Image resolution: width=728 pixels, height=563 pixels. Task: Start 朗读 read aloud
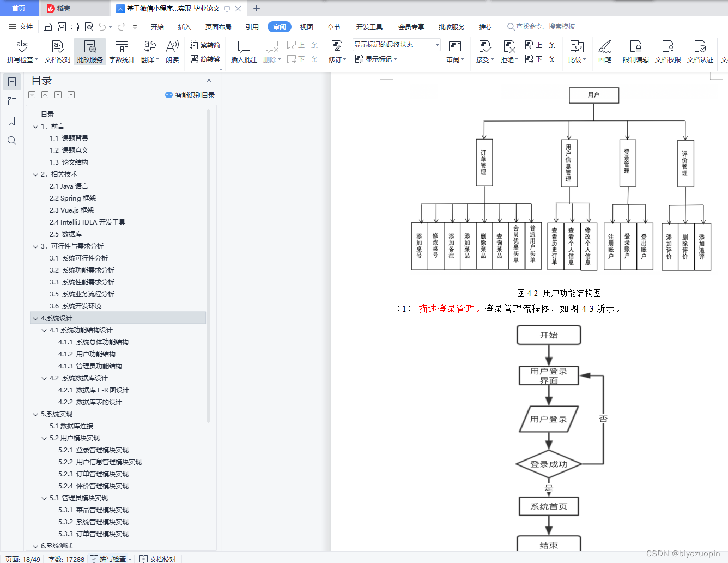click(172, 52)
